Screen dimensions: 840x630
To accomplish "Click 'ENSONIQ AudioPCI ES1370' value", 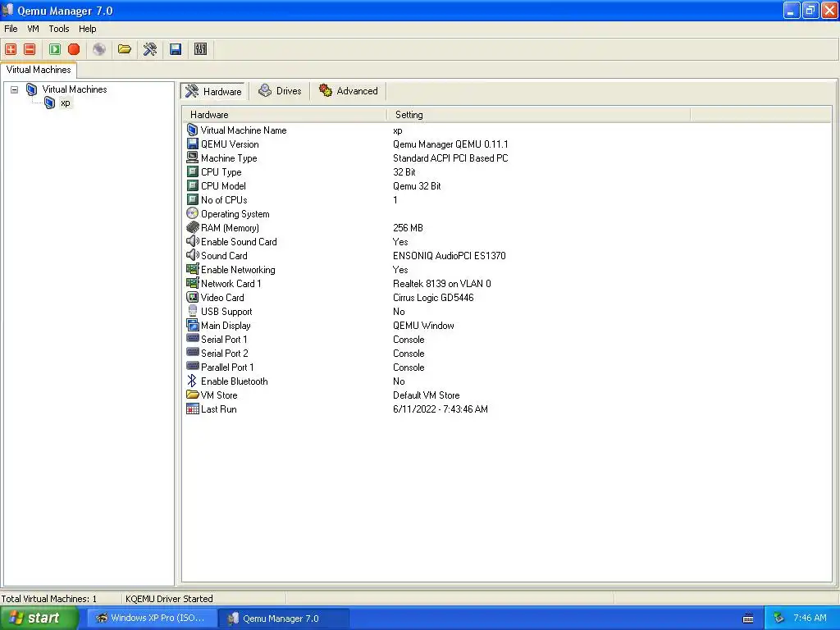I will (x=449, y=256).
